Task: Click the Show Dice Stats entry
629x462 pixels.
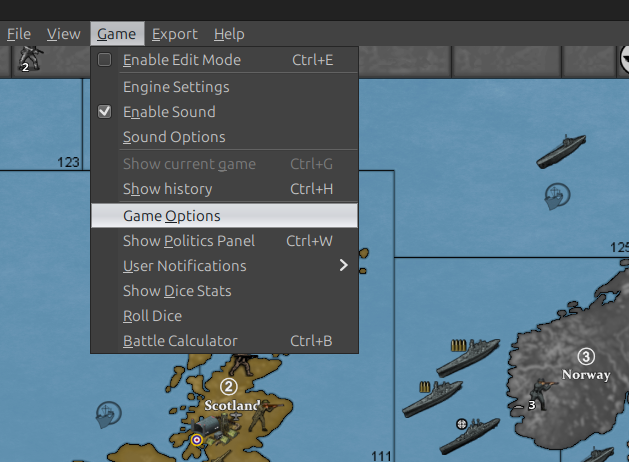Action: pyautogui.click(x=176, y=291)
